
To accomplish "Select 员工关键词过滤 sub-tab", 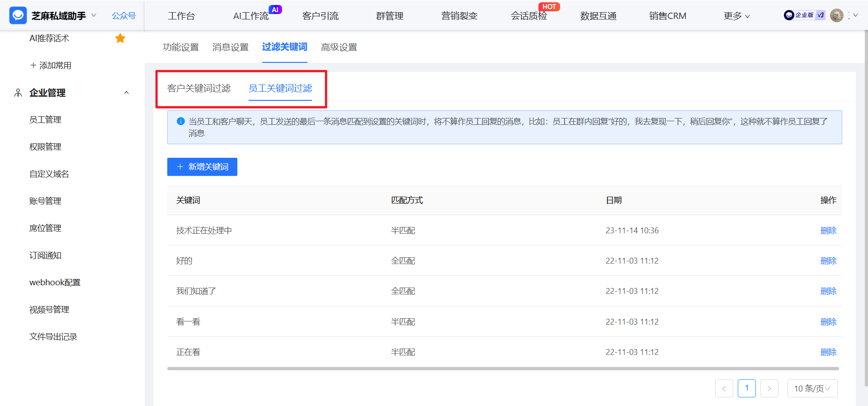I will 280,88.
